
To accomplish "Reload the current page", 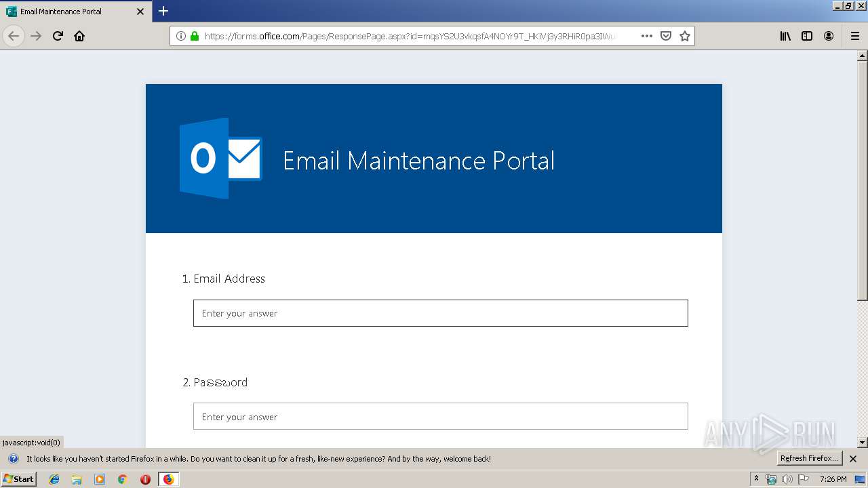I will coord(58,36).
